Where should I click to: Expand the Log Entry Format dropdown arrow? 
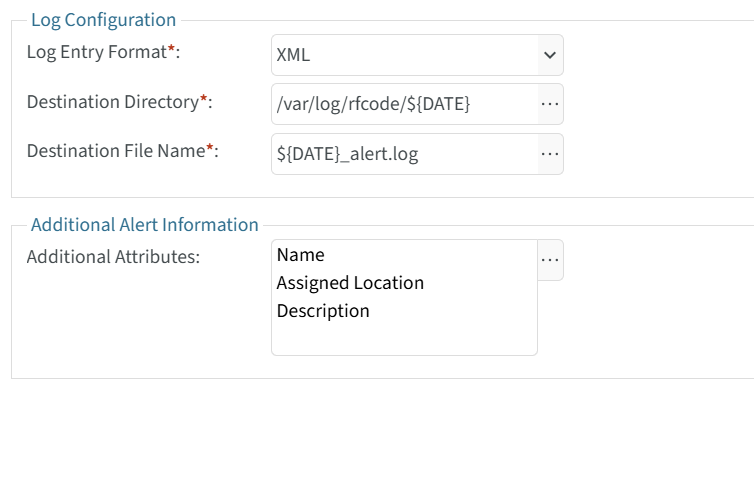click(549, 55)
